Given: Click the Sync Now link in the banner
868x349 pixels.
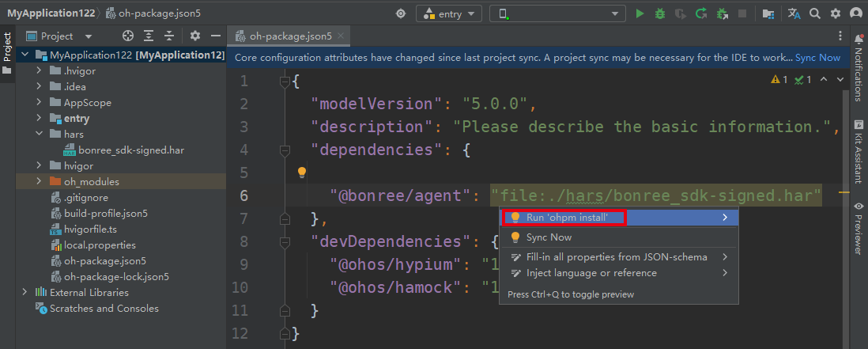Looking at the screenshot, I should click(817, 58).
